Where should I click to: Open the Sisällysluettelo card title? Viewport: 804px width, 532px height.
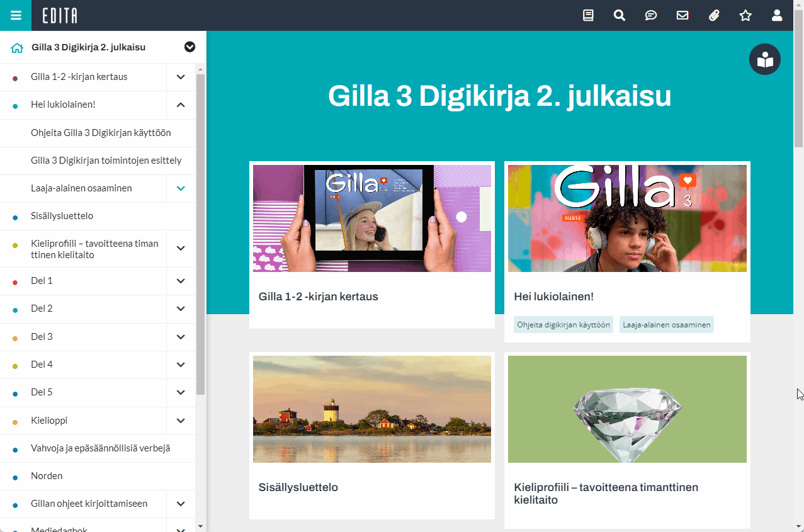tap(298, 487)
